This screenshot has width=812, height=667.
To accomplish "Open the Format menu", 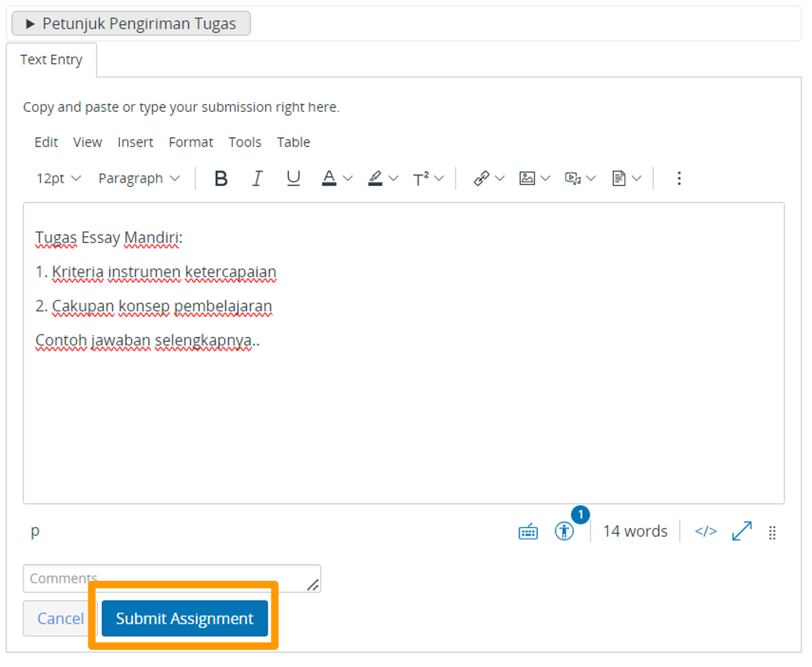I will (191, 142).
